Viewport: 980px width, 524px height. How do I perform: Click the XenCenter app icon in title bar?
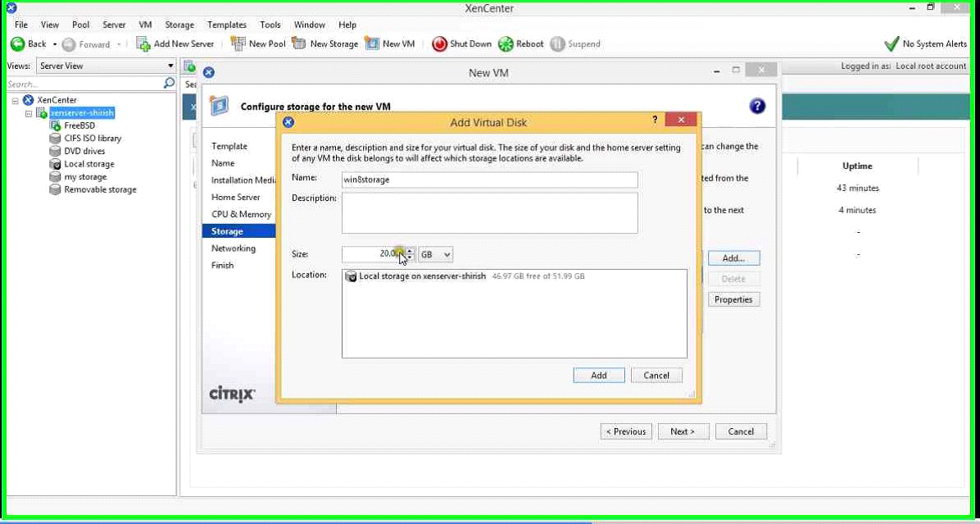pos(11,8)
